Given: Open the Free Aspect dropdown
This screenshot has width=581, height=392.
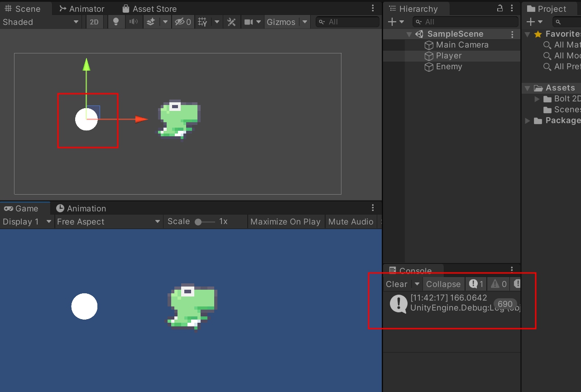Looking at the screenshot, I should pyautogui.click(x=109, y=221).
